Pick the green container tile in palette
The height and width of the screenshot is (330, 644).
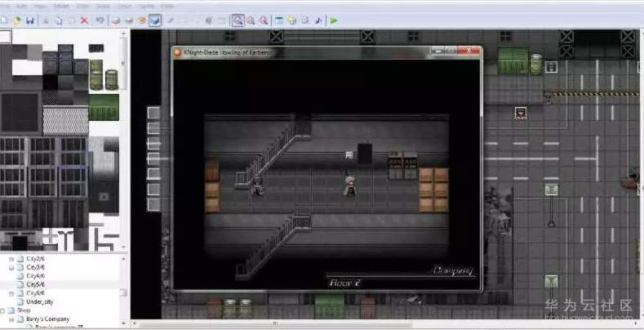[x=104, y=107]
